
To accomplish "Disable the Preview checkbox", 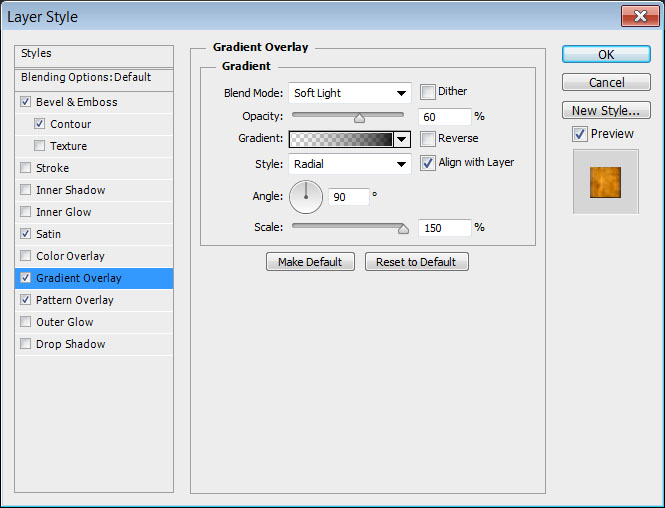I will coord(580,134).
